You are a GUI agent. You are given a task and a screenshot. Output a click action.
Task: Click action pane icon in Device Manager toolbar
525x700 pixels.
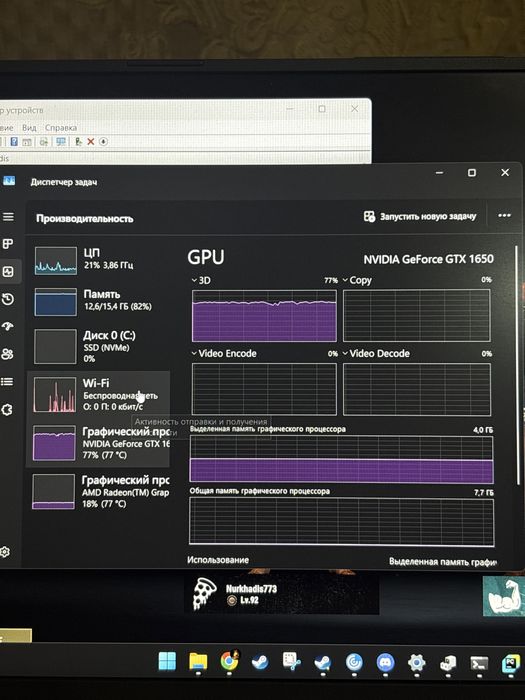click(x=27, y=142)
